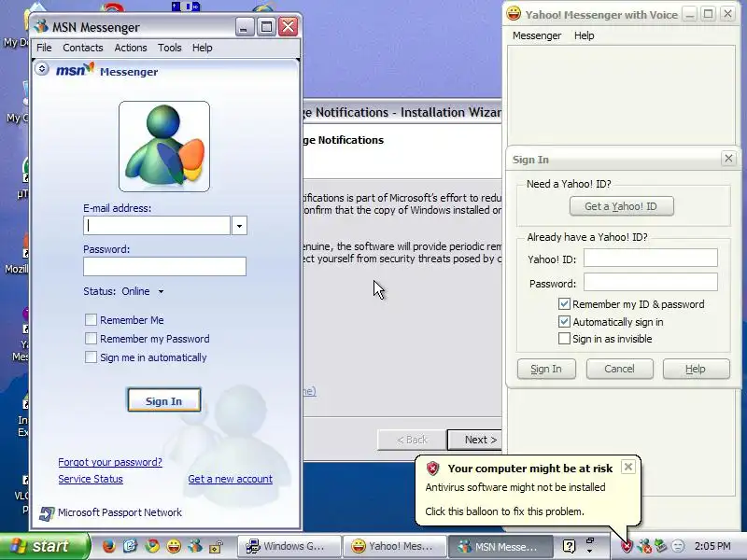This screenshot has height=560, width=747.
Task: Enable Sign in as invisible
Action: (x=564, y=339)
